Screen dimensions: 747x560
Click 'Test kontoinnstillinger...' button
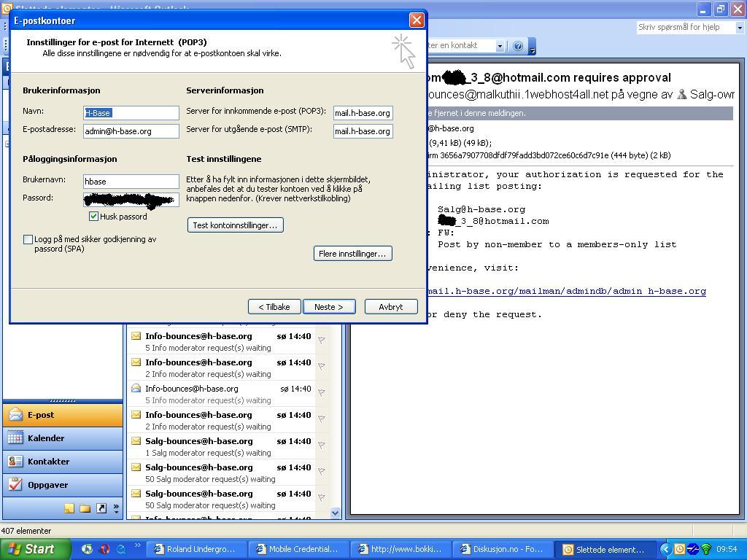(236, 225)
